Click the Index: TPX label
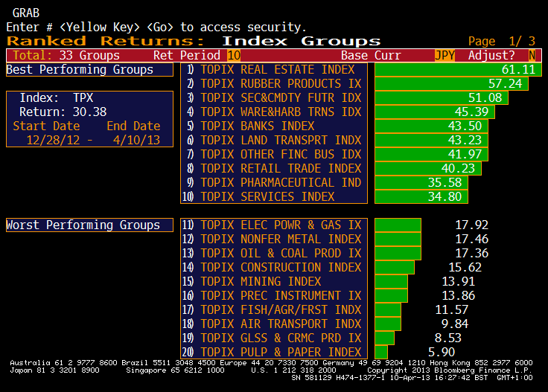 point(57,97)
